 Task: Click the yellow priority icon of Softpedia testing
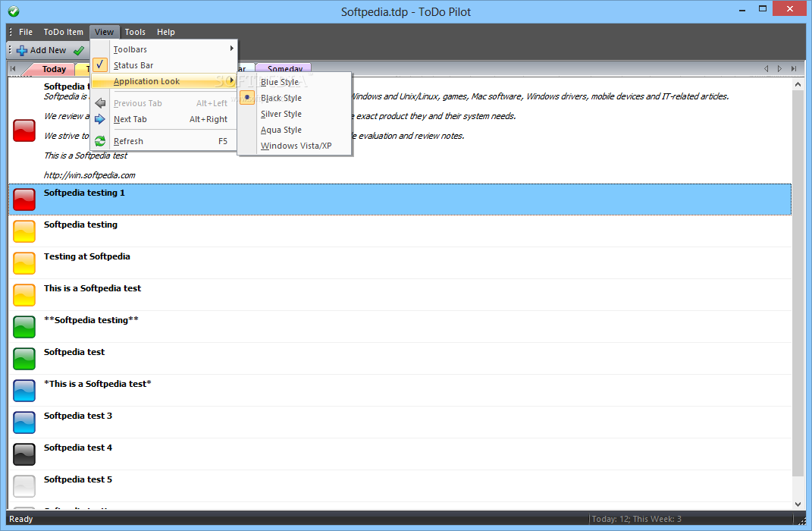[x=24, y=231]
